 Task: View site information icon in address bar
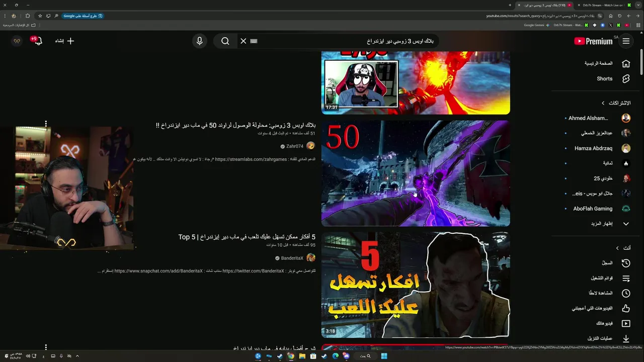click(x=600, y=16)
